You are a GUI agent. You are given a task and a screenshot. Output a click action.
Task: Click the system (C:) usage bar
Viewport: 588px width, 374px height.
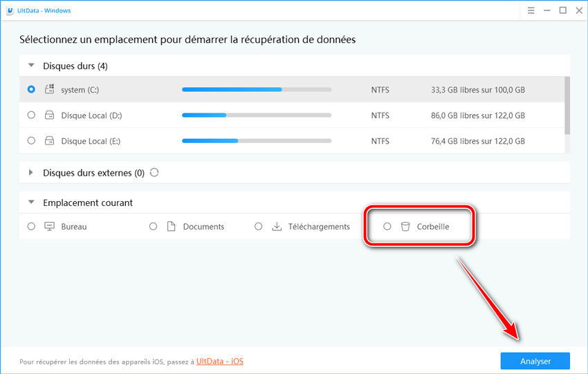click(x=257, y=90)
